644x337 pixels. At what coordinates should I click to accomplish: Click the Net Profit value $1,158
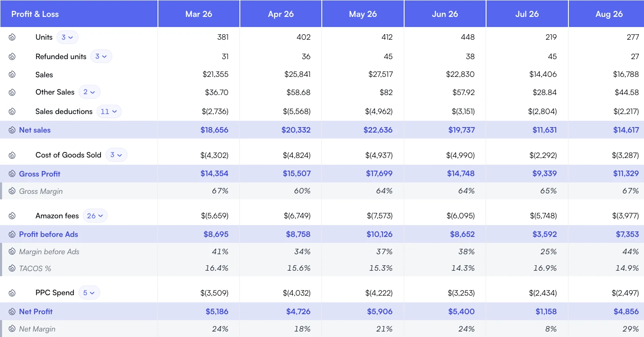(x=546, y=312)
